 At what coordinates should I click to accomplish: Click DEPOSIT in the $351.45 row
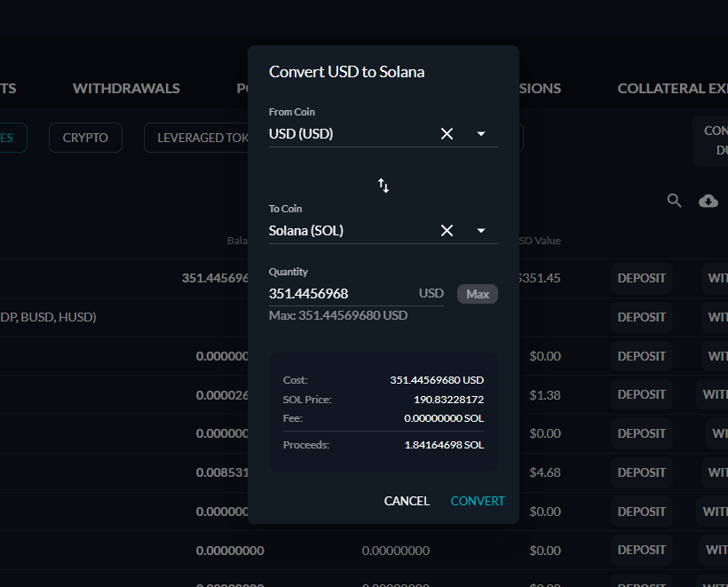642,278
